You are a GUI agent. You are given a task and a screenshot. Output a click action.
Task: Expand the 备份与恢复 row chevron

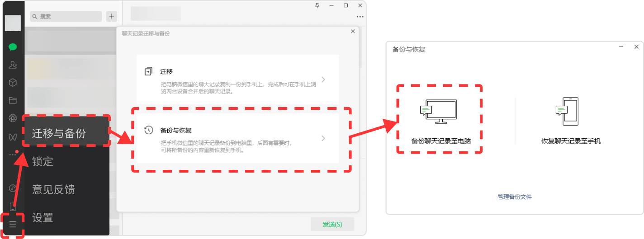[x=323, y=138]
